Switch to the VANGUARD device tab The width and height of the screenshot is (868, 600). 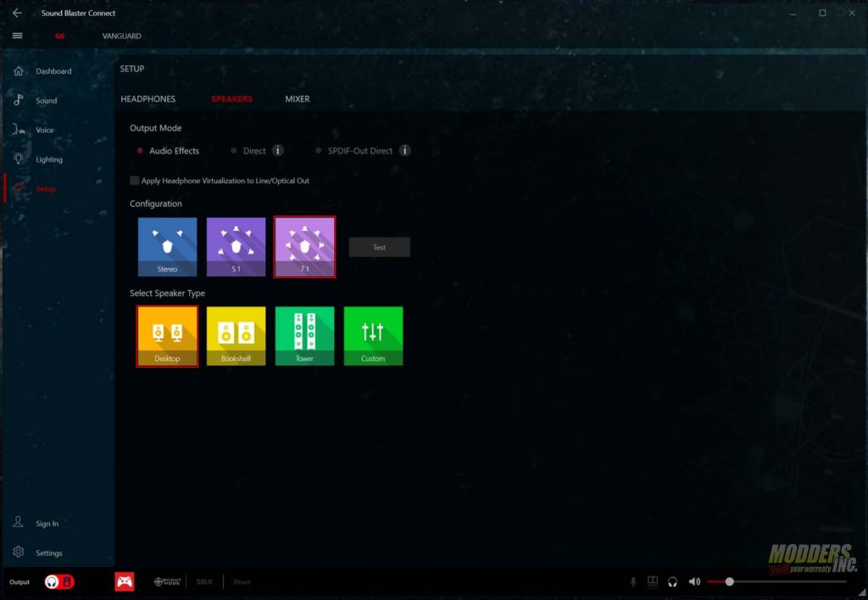pyautogui.click(x=122, y=36)
